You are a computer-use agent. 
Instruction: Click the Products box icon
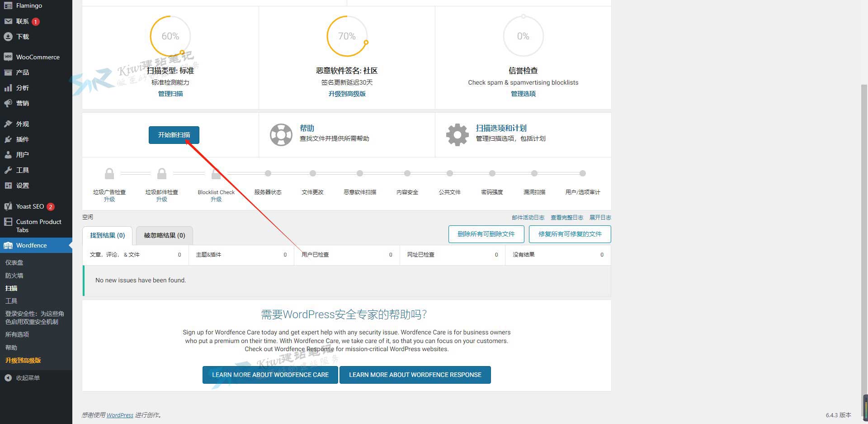tap(8, 72)
